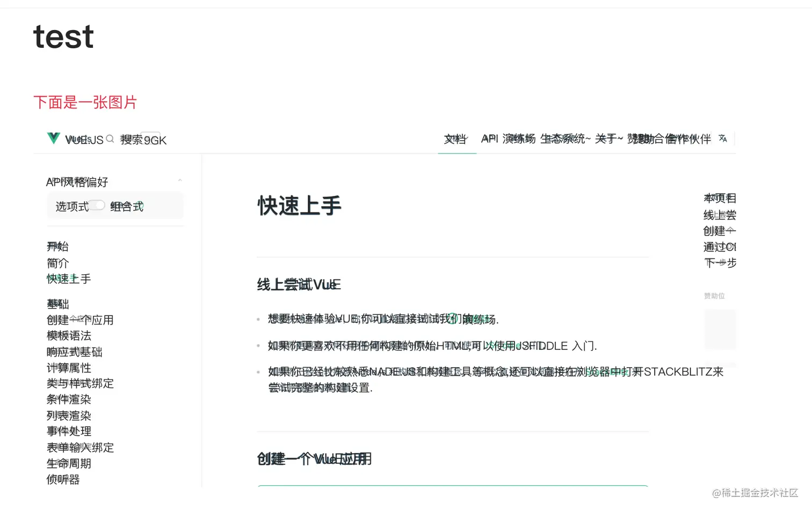
Task: Open 事件处理 sidebar entry
Action: tap(69, 431)
